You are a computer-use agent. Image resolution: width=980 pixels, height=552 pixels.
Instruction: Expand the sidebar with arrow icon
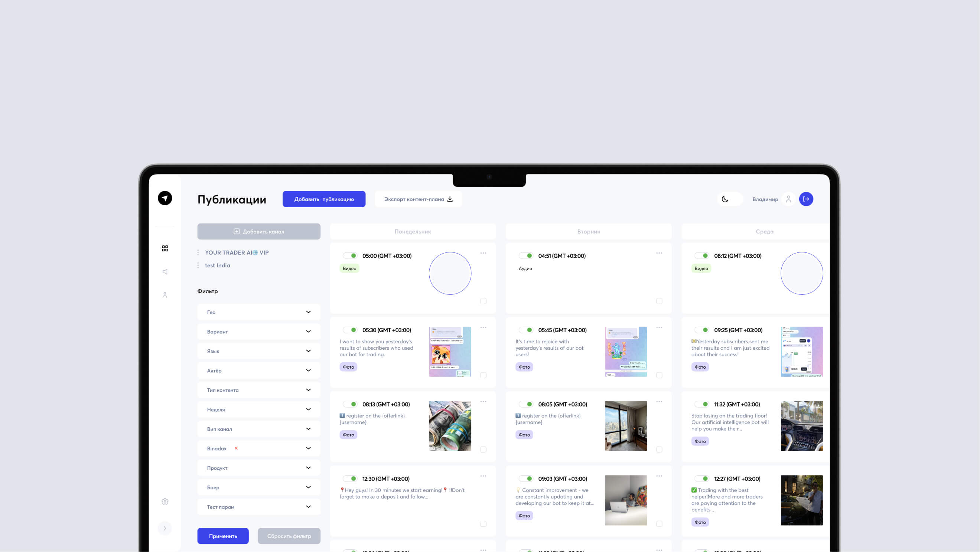165,528
